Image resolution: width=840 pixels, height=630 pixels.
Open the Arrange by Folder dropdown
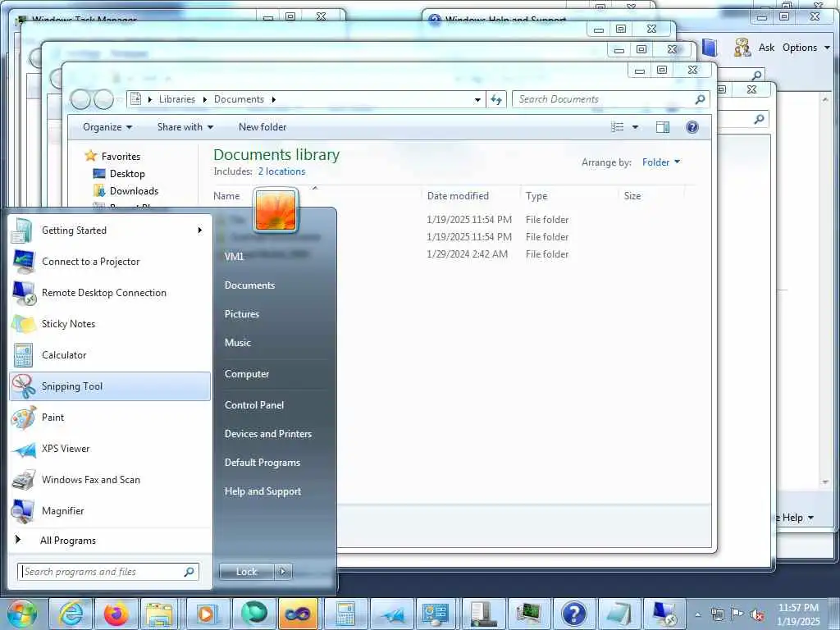click(x=661, y=162)
